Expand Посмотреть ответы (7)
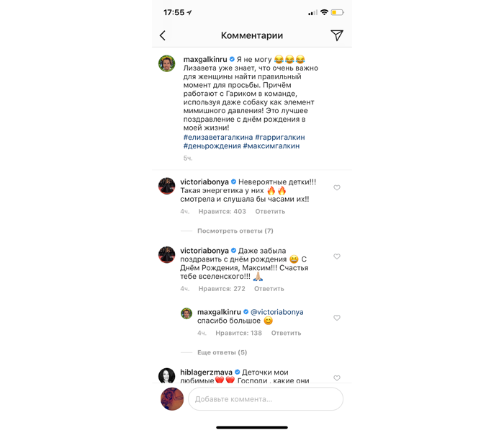 (235, 231)
